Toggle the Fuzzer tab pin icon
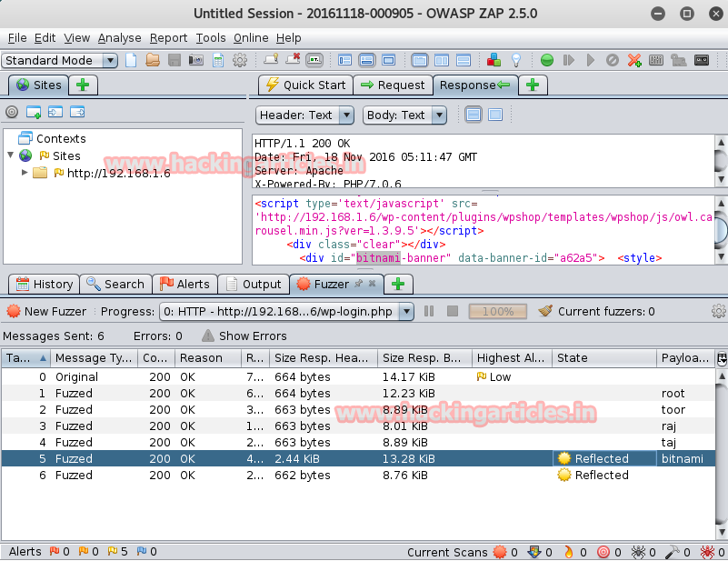728x561 pixels. 358,284
